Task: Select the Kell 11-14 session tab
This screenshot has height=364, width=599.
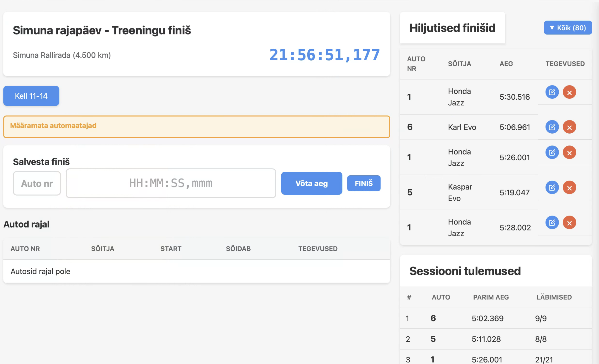Action: (31, 96)
